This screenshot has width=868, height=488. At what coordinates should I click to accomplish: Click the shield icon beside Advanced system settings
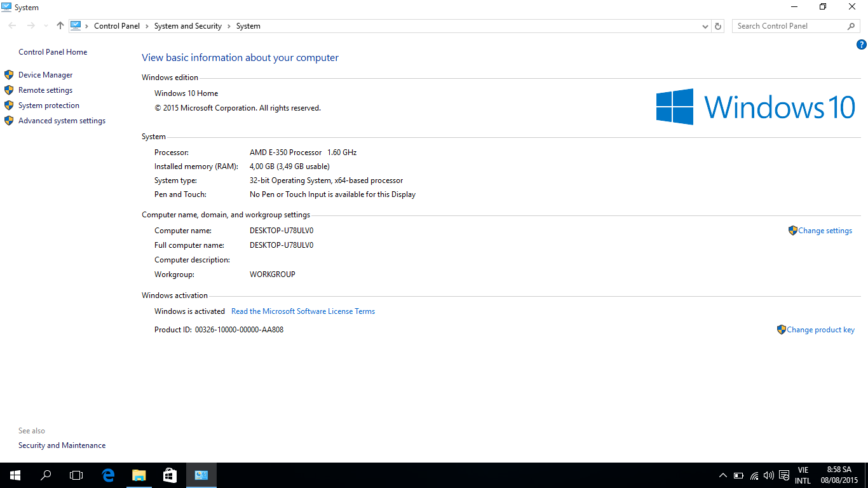tap(9, 121)
